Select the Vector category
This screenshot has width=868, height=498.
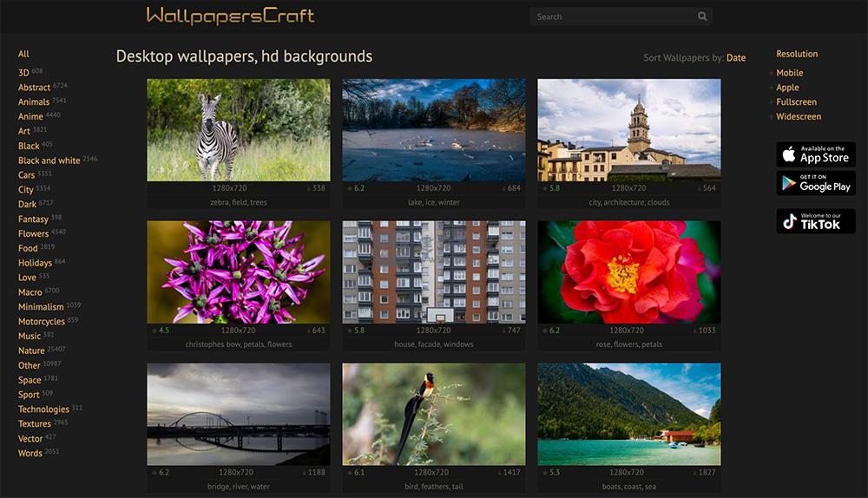click(30, 438)
